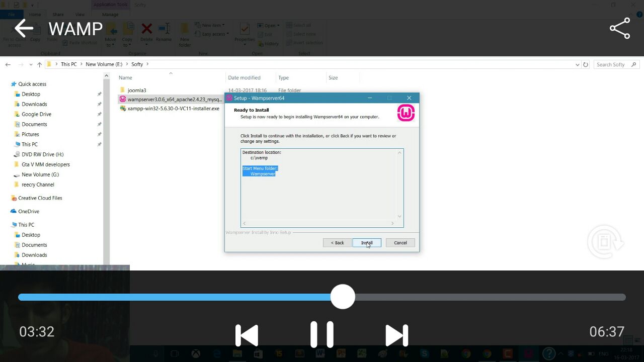Open reecry Channel folder

tap(38, 185)
